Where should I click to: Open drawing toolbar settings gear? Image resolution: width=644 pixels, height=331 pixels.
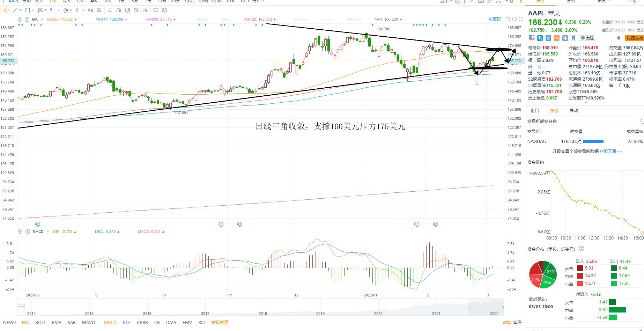pyautogui.click(x=164, y=10)
